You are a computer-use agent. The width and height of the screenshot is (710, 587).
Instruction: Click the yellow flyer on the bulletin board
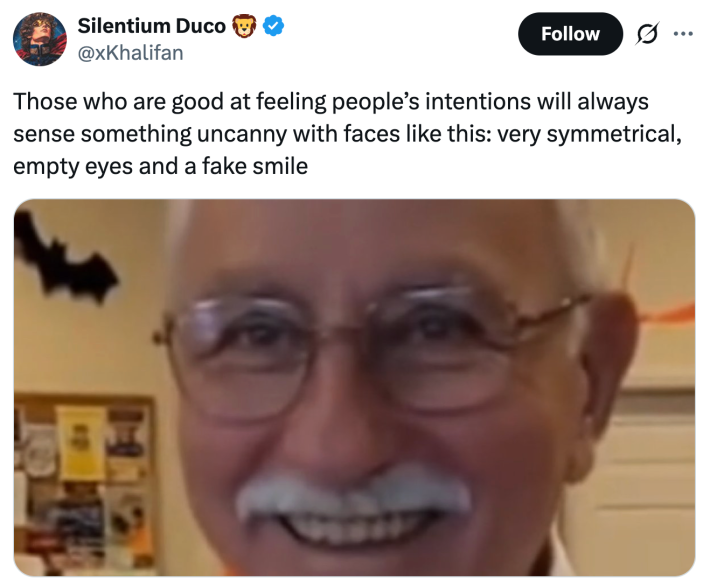coord(82,443)
